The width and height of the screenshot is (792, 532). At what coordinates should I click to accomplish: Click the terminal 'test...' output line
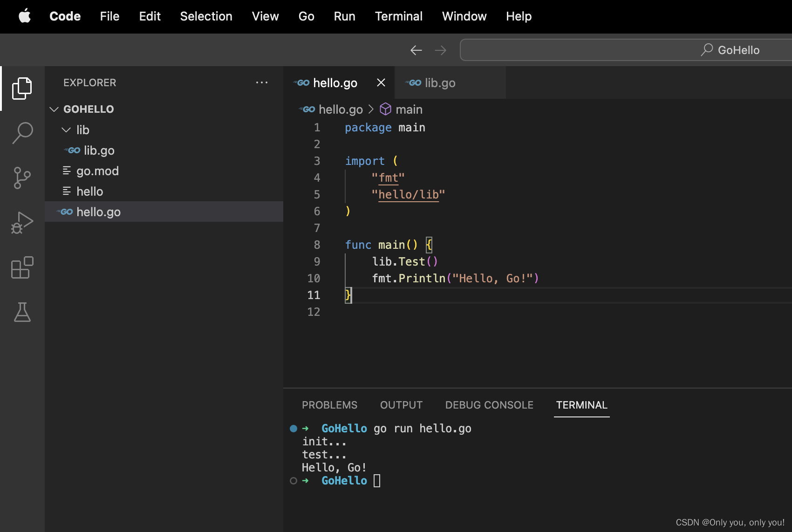point(324,454)
